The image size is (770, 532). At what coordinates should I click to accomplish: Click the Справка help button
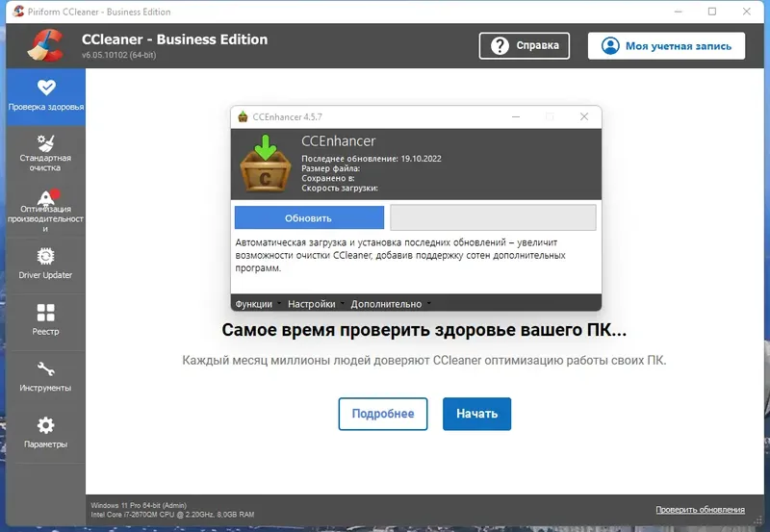click(x=525, y=45)
